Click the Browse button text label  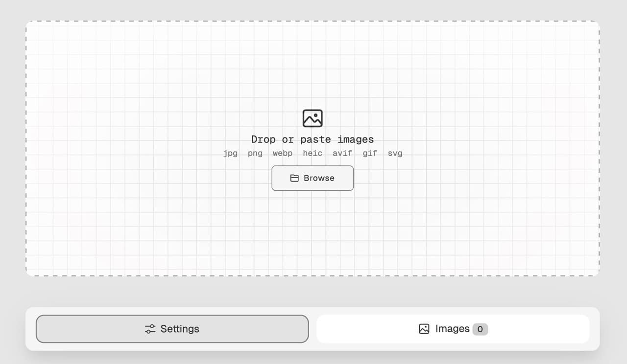[319, 178]
